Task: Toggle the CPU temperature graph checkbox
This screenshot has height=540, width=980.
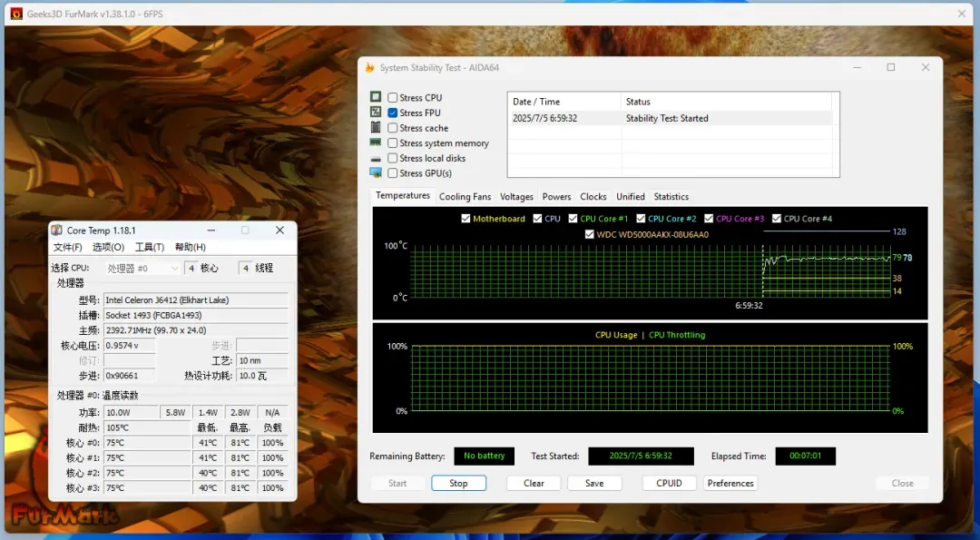Action: pos(537,219)
